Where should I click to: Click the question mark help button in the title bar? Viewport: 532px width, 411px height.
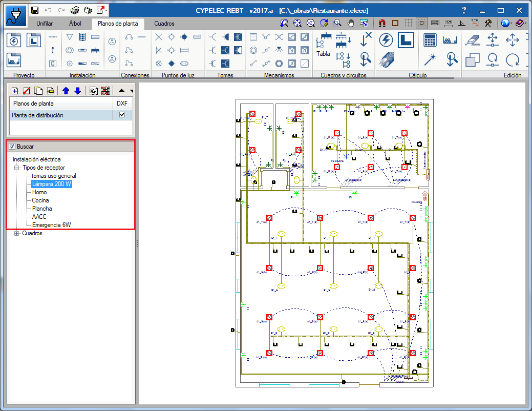[464, 10]
